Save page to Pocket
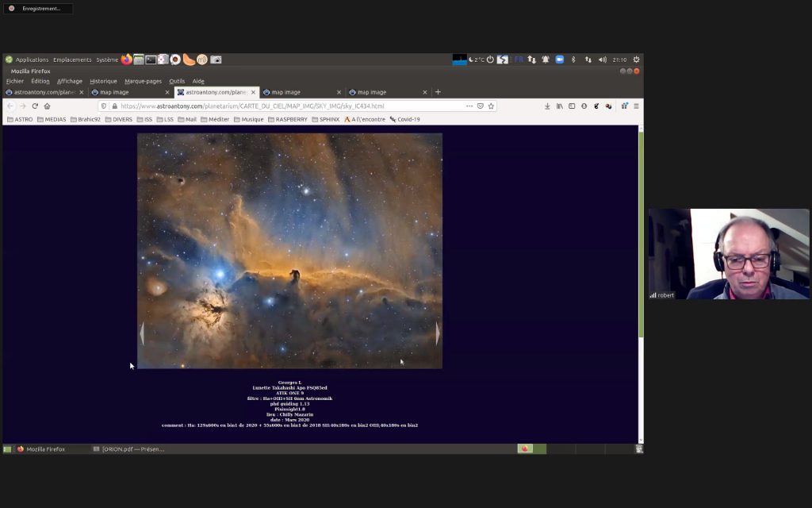The image size is (812, 508). 480,106
